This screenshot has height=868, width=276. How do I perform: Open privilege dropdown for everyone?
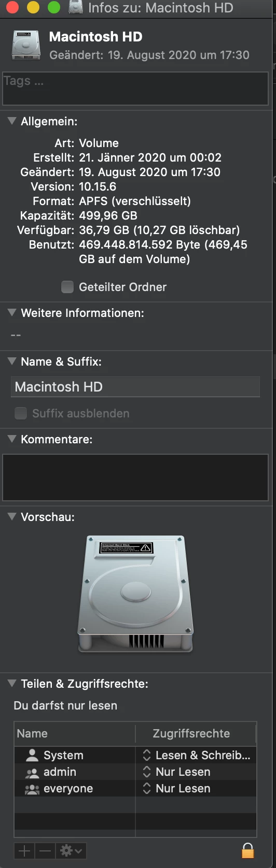click(147, 788)
